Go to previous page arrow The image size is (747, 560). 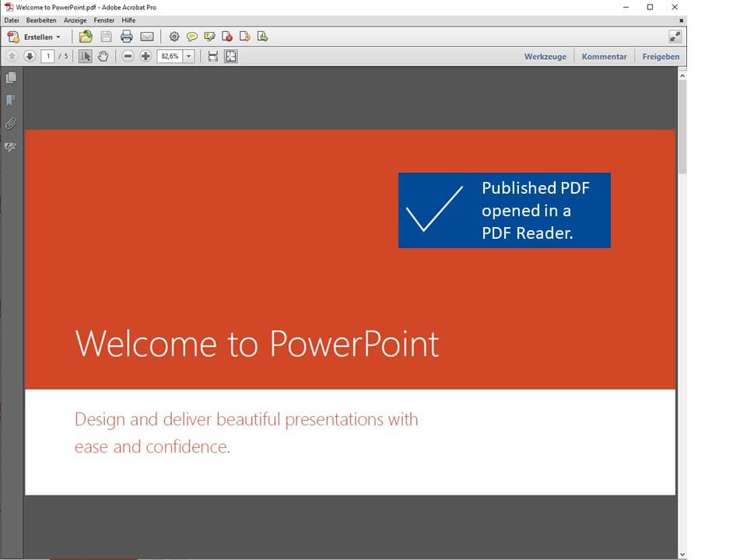pos(12,56)
